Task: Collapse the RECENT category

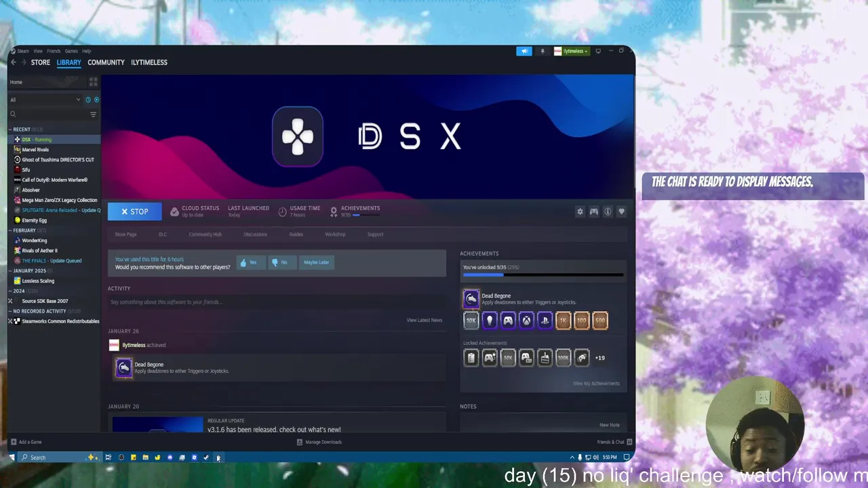Action: 10,129
